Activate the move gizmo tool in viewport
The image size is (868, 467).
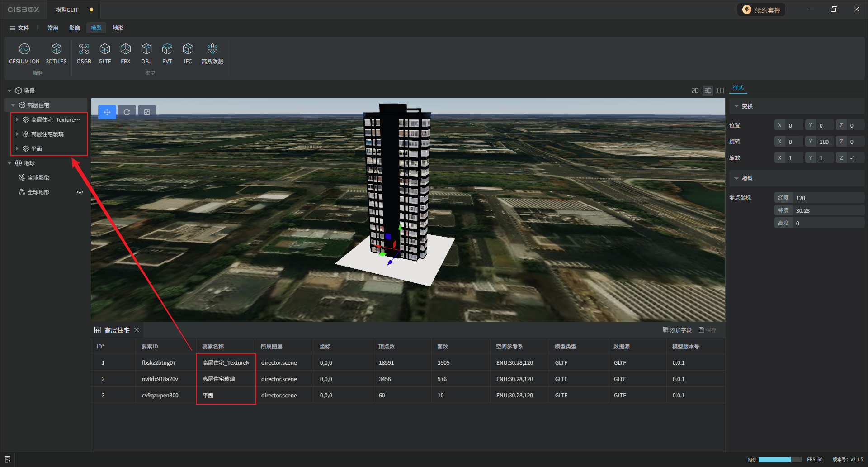pyautogui.click(x=107, y=112)
